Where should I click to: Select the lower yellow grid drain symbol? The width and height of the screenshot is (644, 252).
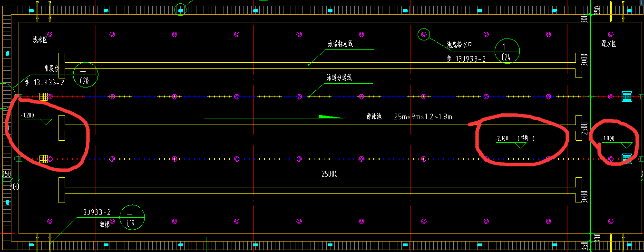click(43, 159)
